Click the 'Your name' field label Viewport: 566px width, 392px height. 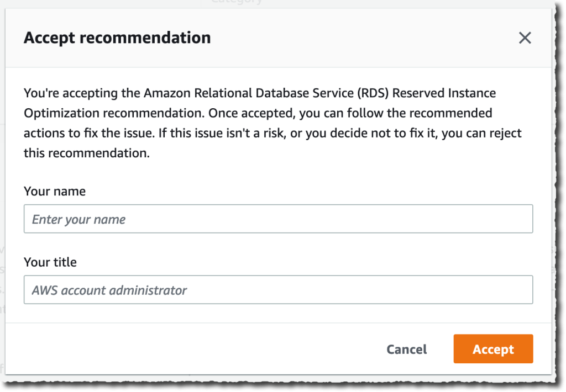click(x=54, y=191)
